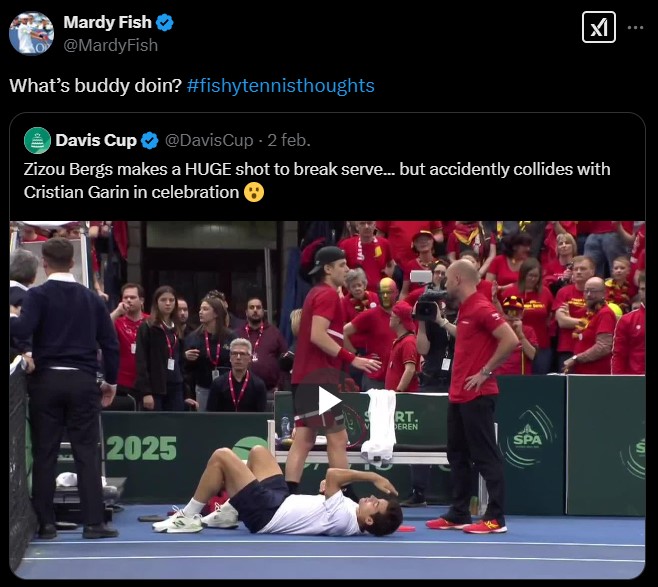
Task: Open the Davis Cup account name
Action: 96,141
